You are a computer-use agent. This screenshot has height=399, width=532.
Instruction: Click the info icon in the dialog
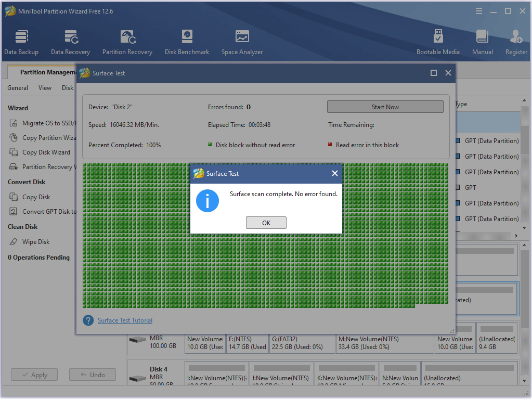pyautogui.click(x=207, y=201)
